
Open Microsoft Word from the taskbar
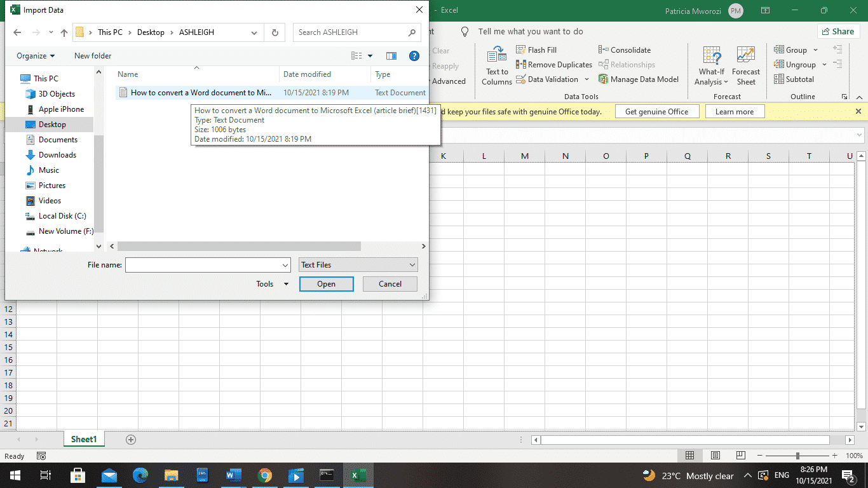pos(233,475)
